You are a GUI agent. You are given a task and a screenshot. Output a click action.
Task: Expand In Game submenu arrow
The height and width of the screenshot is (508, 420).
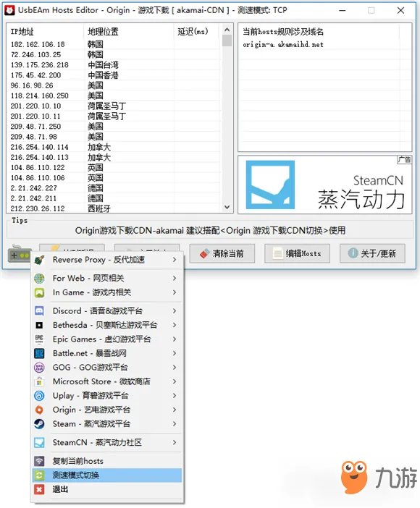point(175,292)
